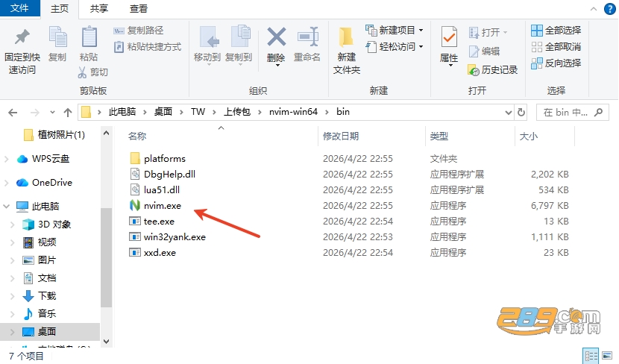Click the navigation pane scrollbar thumb
Image resolution: width=619 pixels, height=364 pixels.
[106, 257]
